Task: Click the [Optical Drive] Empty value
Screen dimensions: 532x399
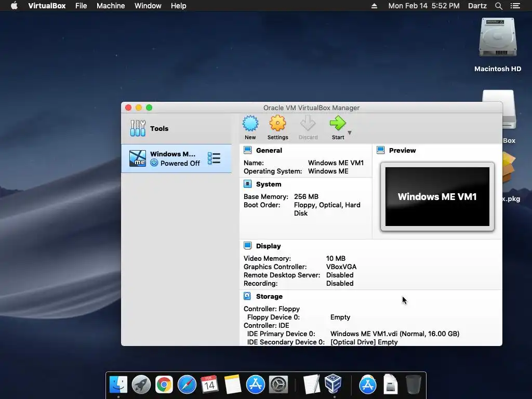Action: (x=364, y=342)
